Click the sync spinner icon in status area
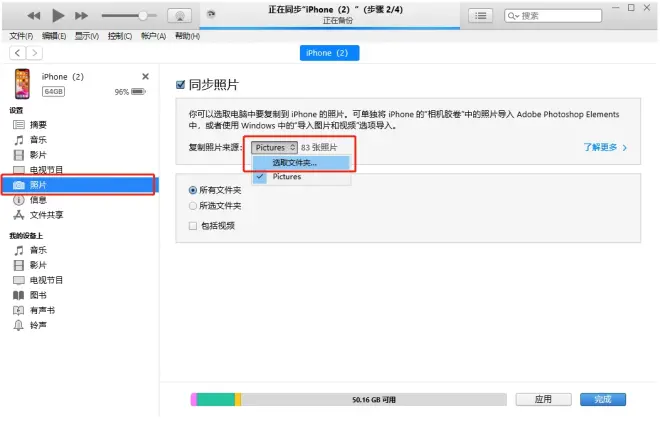 [x=211, y=14]
